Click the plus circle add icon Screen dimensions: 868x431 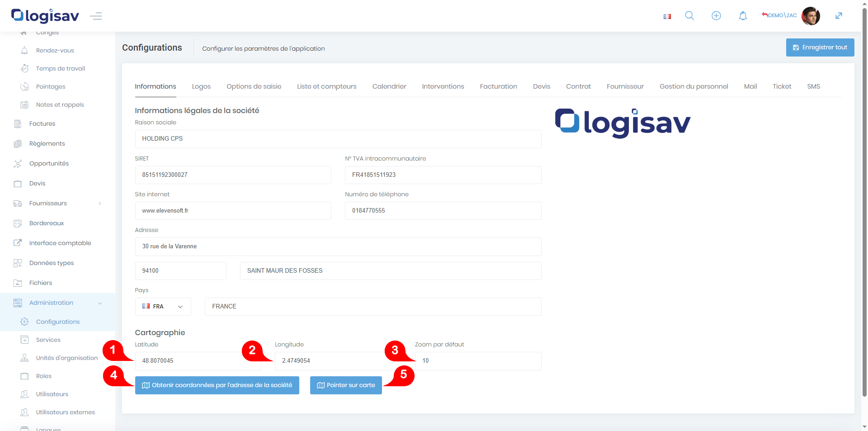(x=716, y=16)
